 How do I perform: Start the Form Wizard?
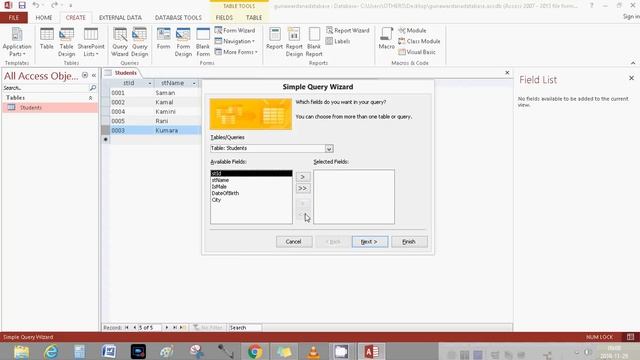click(x=235, y=30)
